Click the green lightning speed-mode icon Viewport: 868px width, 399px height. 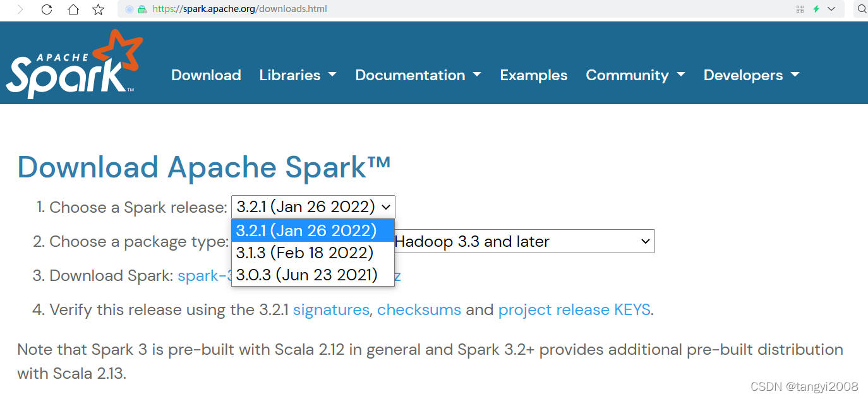816,9
